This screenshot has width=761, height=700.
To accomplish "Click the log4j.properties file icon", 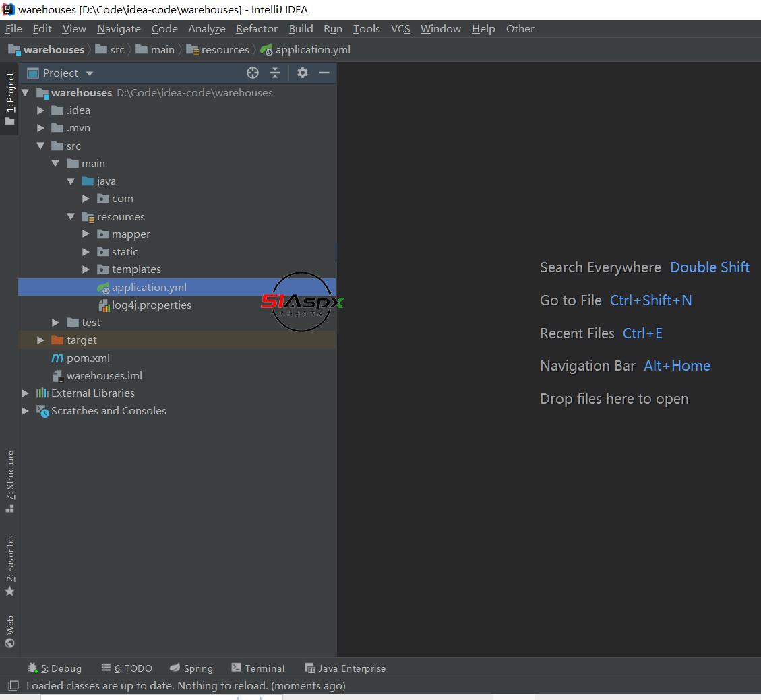I will pyautogui.click(x=104, y=305).
